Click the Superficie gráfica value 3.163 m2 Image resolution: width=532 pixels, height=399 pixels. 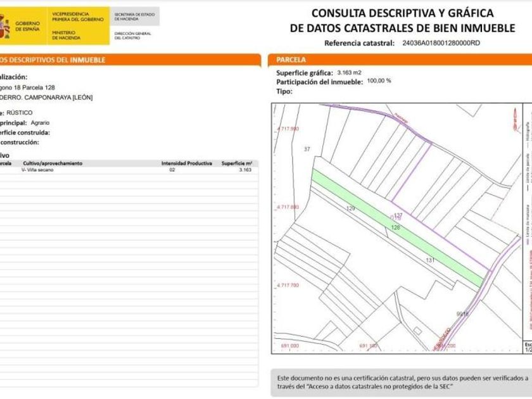(x=350, y=73)
